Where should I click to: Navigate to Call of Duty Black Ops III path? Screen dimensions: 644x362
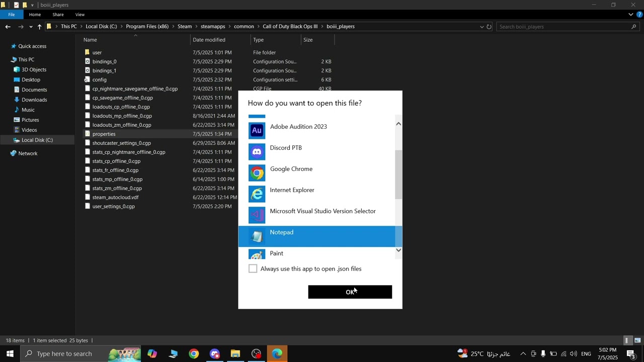pyautogui.click(x=290, y=27)
